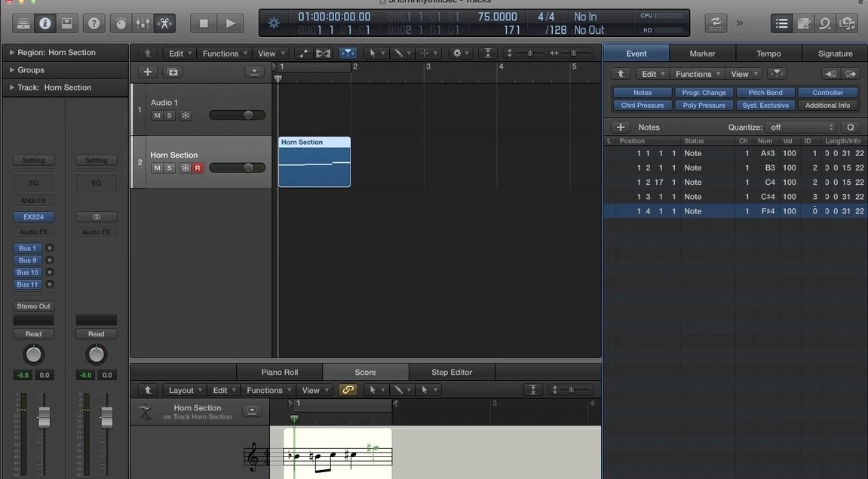
Task: Switch to the Piano Roll tab
Action: tap(280, 372)
